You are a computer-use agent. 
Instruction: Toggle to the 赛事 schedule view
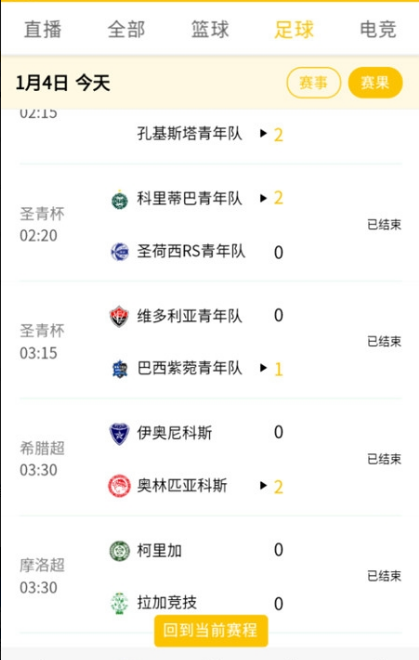(x=313, y=82)
